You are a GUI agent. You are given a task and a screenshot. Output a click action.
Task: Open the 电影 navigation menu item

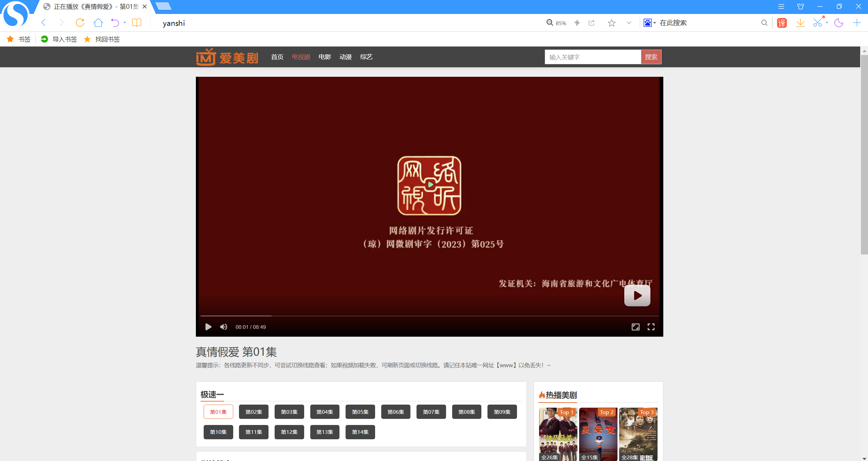(x=325, y=57)
